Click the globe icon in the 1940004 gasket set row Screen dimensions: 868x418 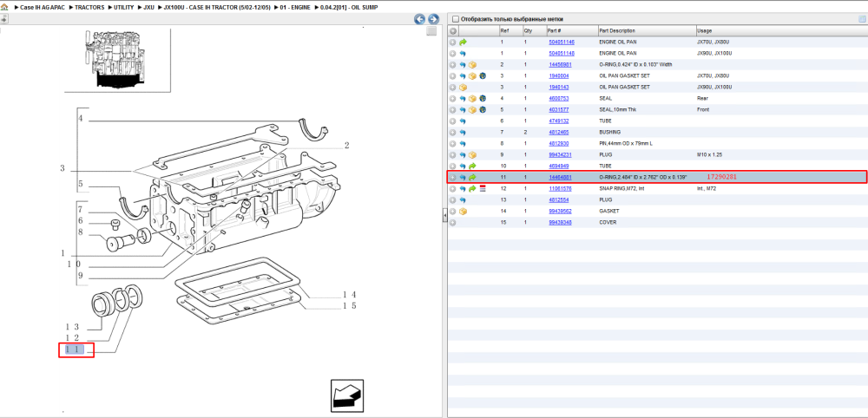pos(483,75)
